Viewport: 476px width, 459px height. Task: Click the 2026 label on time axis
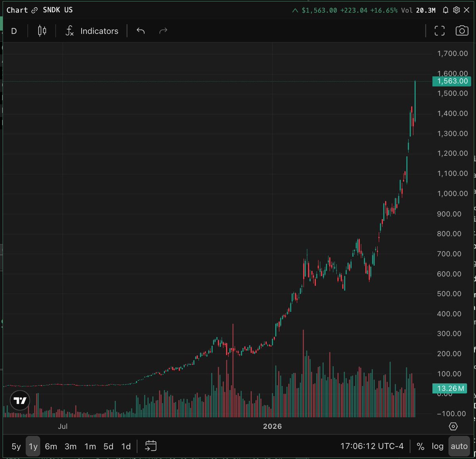click(272, 426)
